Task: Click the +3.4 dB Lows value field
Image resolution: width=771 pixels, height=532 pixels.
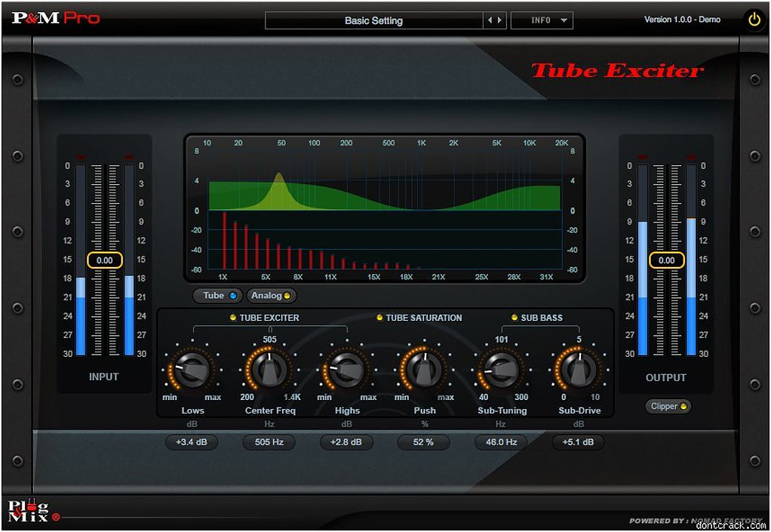Action: pos(192,442)
